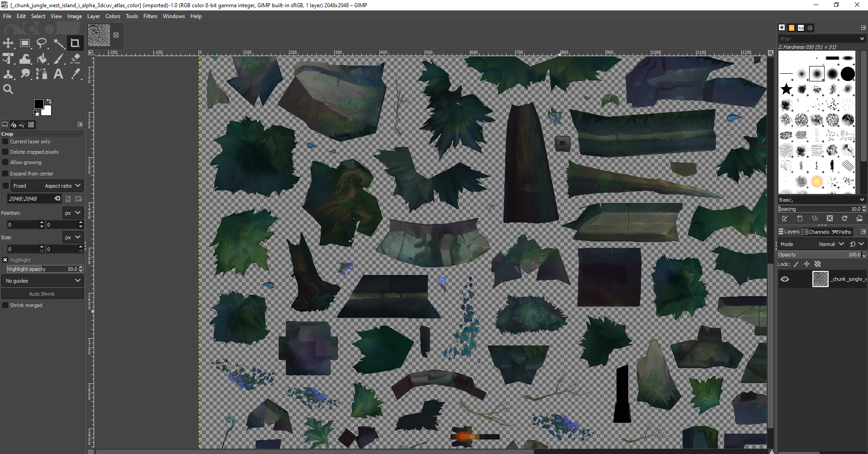868x454 pixels.
Task: Select the Warp Transform tool
Action: pos(25,59)
